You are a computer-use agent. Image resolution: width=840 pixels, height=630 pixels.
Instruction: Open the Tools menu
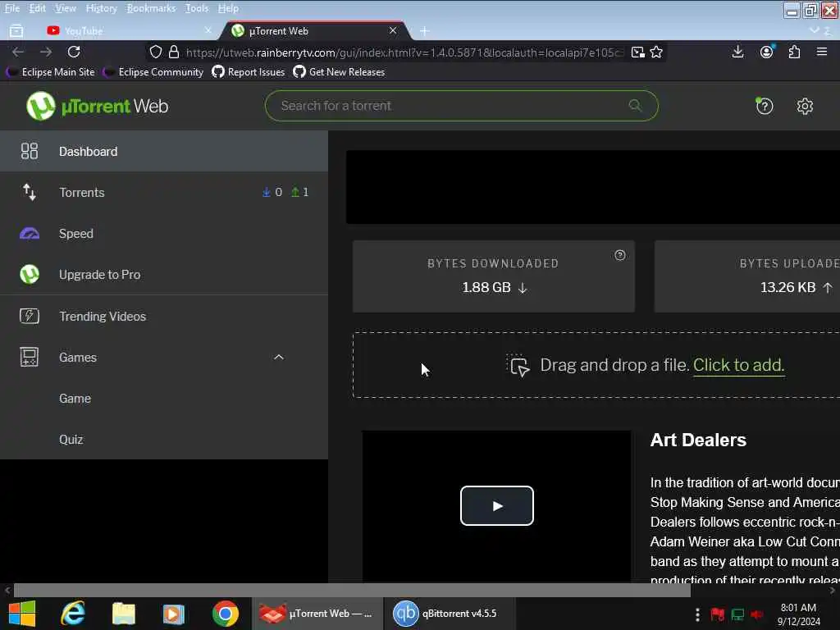[x=197, y=8]
